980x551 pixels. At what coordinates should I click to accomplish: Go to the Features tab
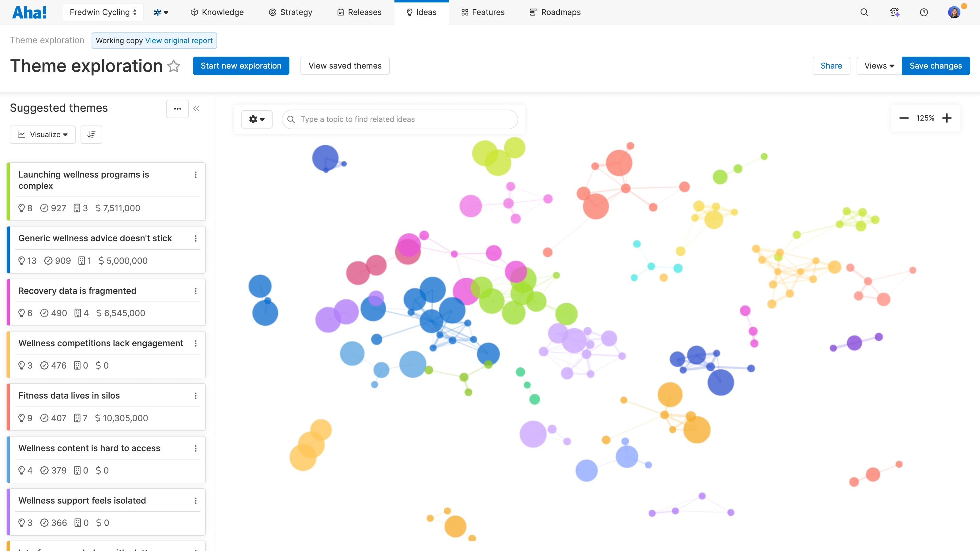click(483, 12)
